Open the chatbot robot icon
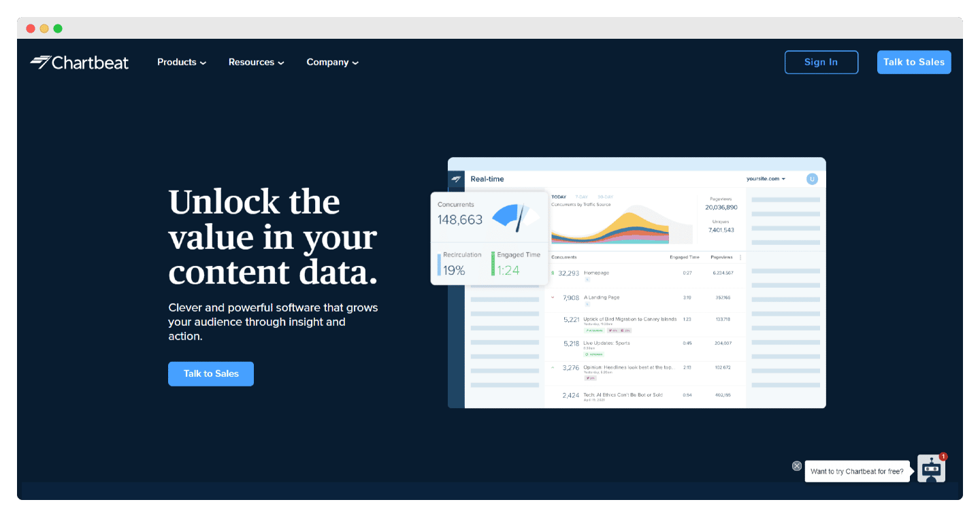The image size is (980, 517). click(931, 469)
